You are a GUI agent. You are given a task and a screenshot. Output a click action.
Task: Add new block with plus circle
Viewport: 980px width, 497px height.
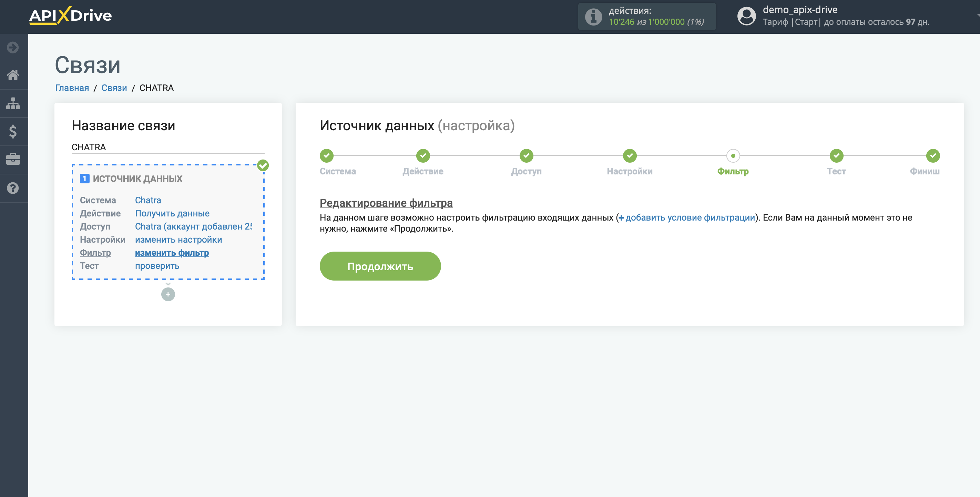pyautogui.click(x=168, y=294)
